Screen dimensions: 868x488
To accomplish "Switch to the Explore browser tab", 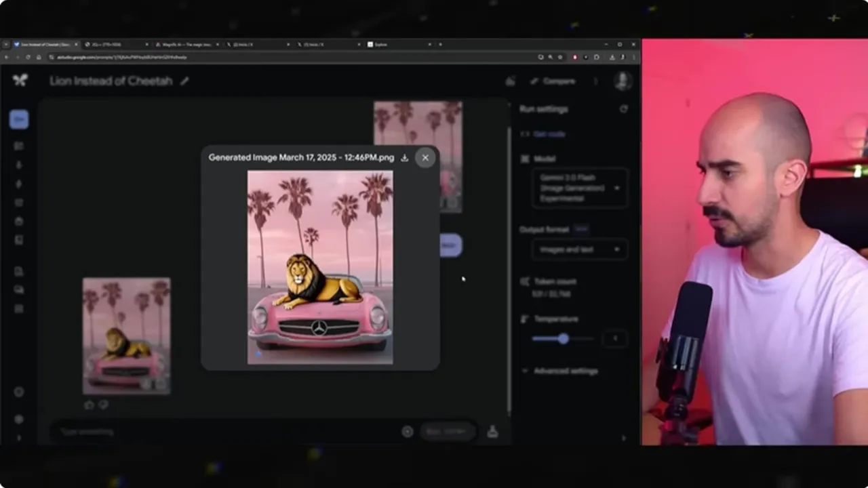I will tap(400, 44).
